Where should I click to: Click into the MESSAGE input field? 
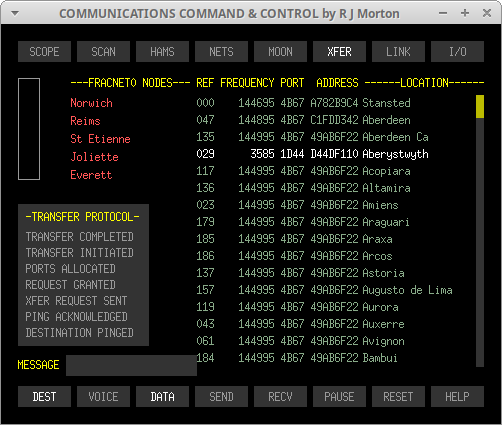[x=131, y=365]
